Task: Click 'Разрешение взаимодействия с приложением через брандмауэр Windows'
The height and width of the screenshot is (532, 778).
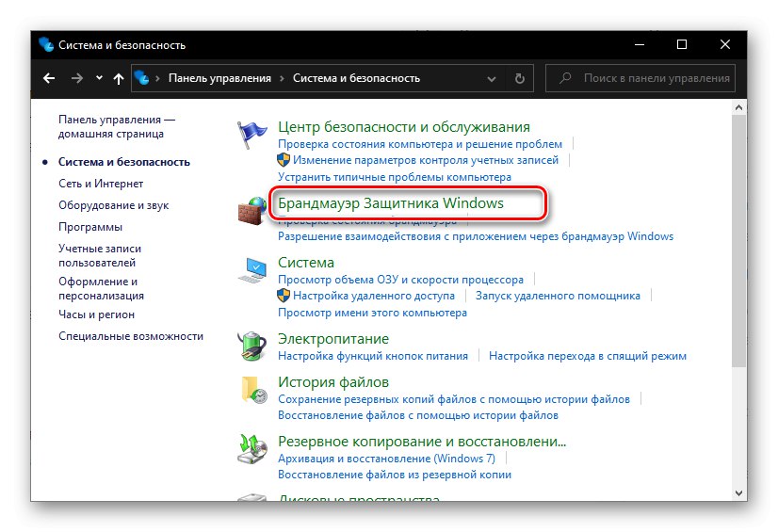Action: 476,236
